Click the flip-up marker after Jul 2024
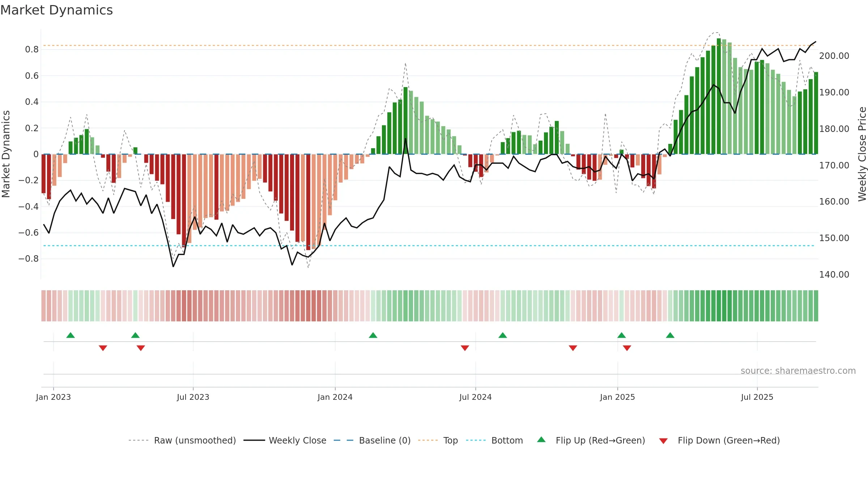Screen dimensions: 868x488 pos(503,335)
